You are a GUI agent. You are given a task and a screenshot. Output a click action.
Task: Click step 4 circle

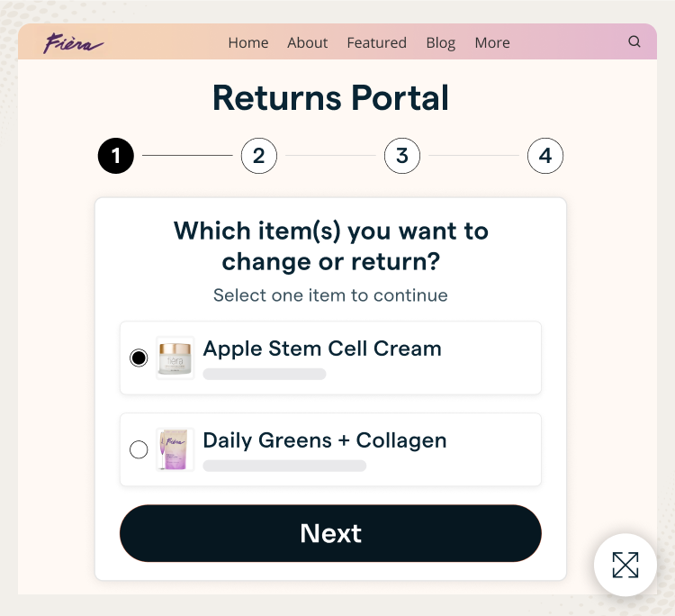click(x=544, y=156)
